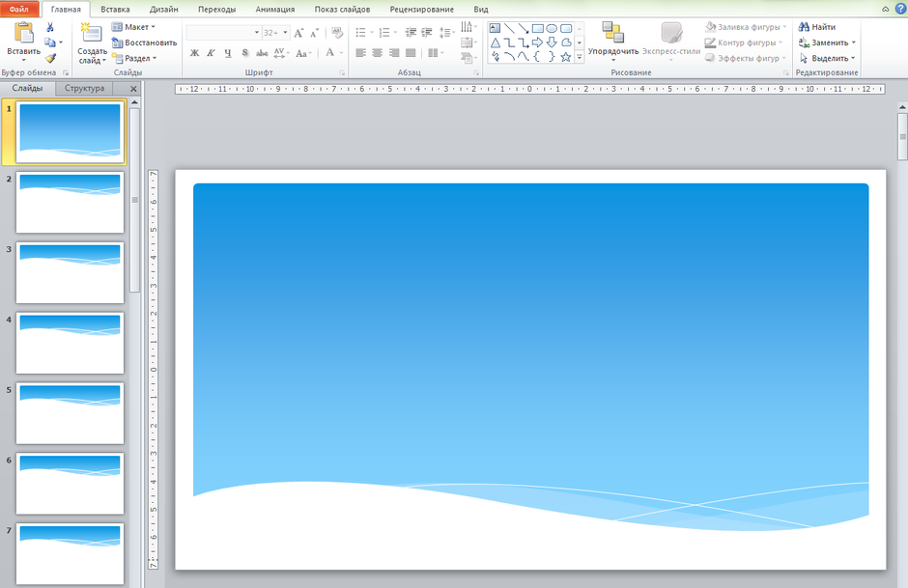Screen dimensions: 908x588
Task: Click the Экспресс-стили quick styles button
Action: 671,41
